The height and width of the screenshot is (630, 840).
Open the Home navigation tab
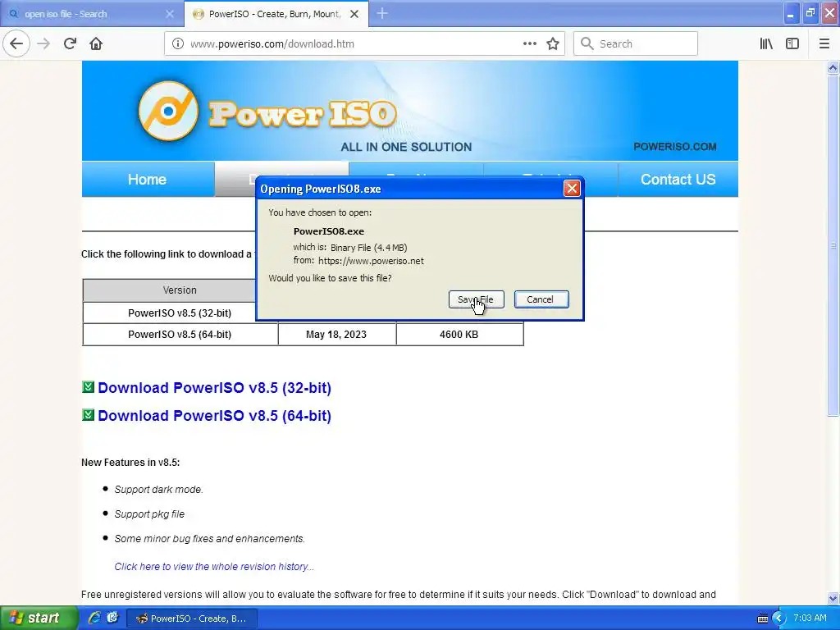point(148,180)
